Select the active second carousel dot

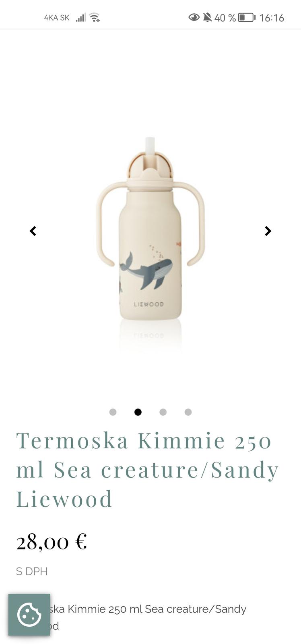(x=138, y=412)
